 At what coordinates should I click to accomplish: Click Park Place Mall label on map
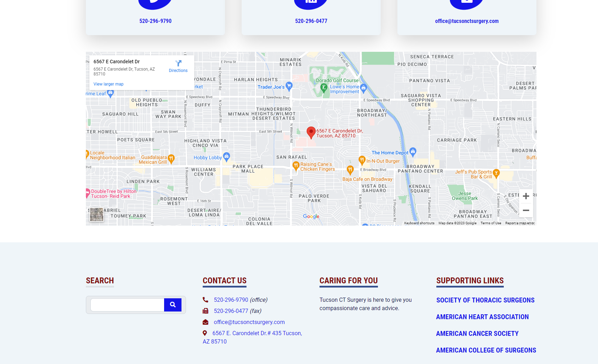(248, 169)
